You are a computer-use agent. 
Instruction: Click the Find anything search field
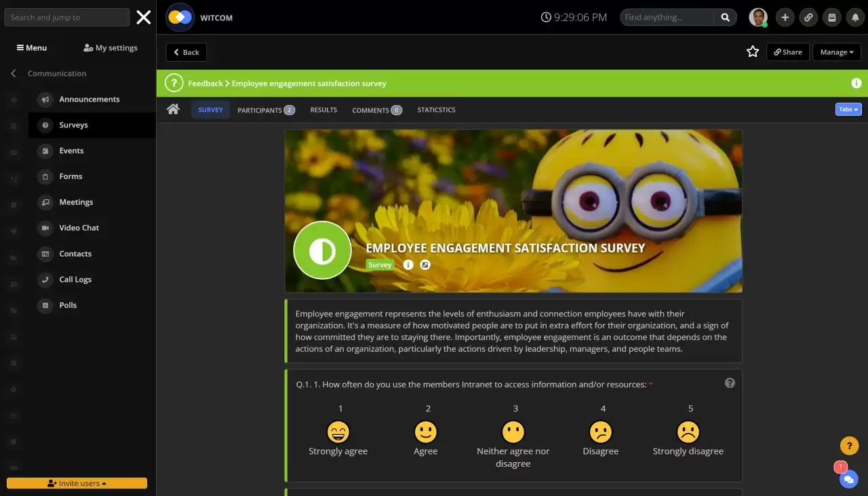coord(667,18)
